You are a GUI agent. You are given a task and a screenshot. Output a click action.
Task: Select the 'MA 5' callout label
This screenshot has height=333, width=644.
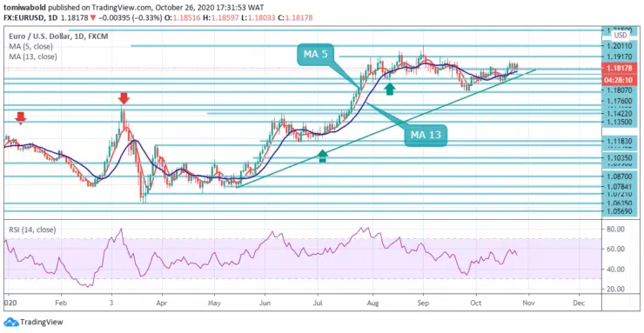point(316,54)
